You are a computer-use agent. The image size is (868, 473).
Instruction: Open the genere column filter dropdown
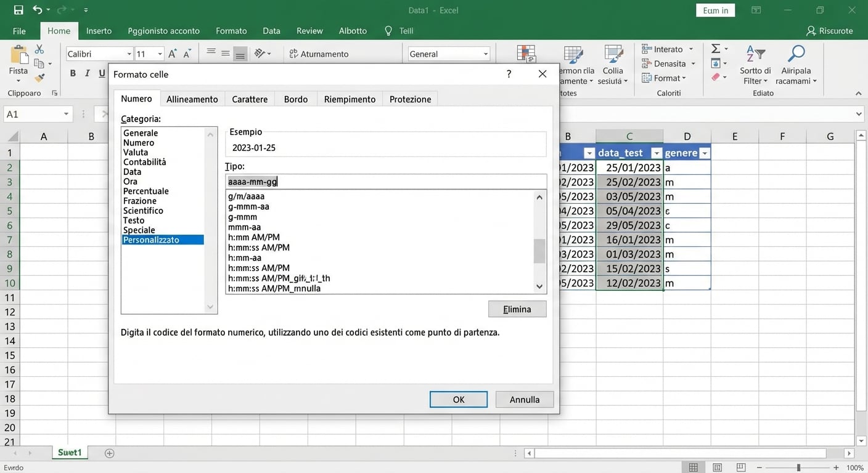coord(705,153)
